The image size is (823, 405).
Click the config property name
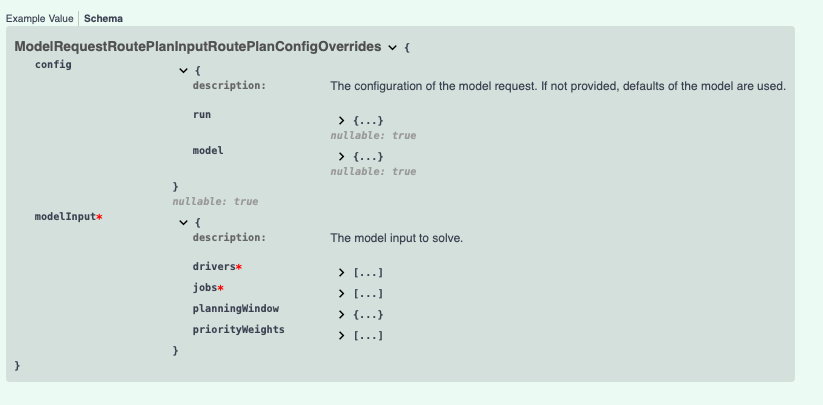(53, 65)
